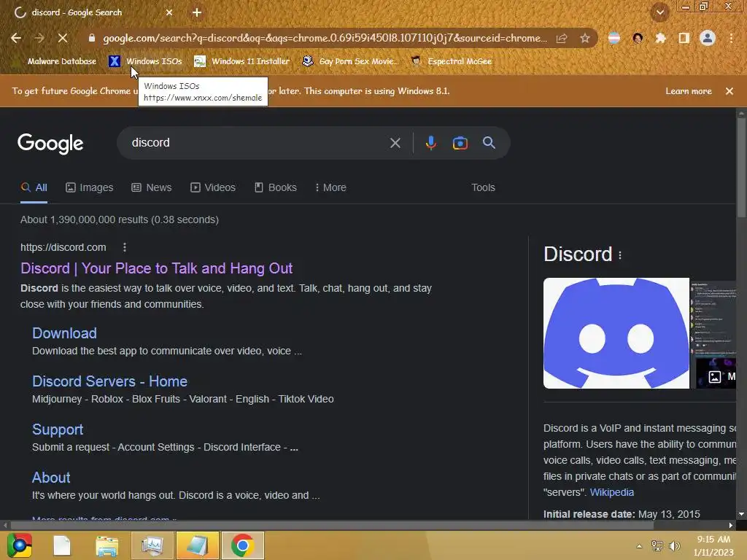Open Discord | Your Place to Talk result
747x560 pixels.
click(x=156, y=268)
